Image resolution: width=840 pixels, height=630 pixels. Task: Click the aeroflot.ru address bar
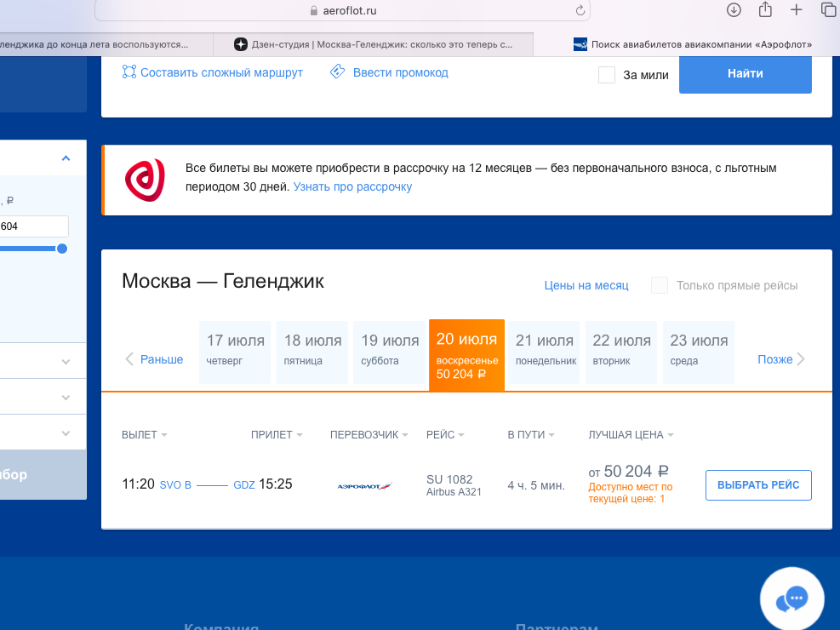(x=343, y=11)
